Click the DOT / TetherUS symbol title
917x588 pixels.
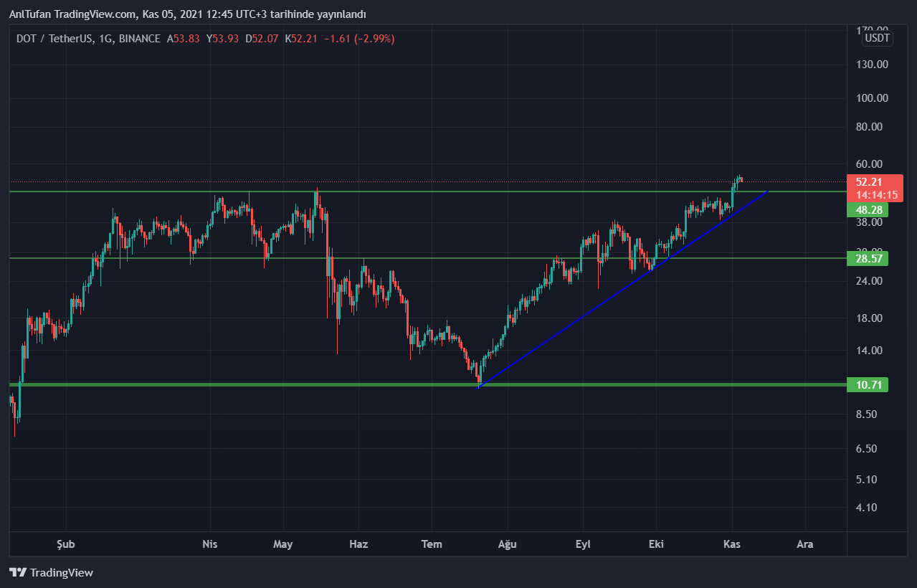(x=54, y=39)
